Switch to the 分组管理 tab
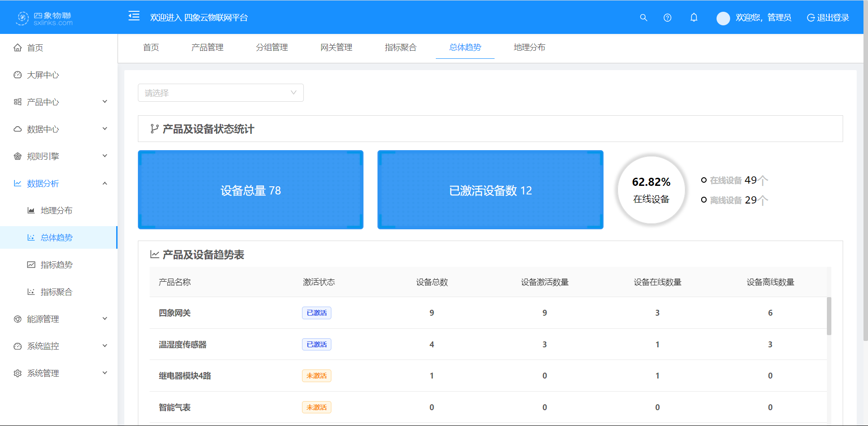Screen dimensions: 868x426 272,47
